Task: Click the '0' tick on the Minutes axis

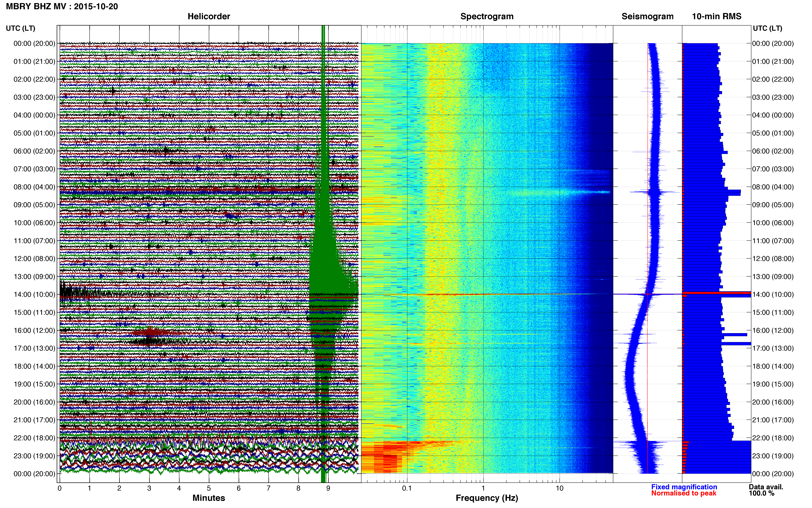Action: click(x=60, y=488)
